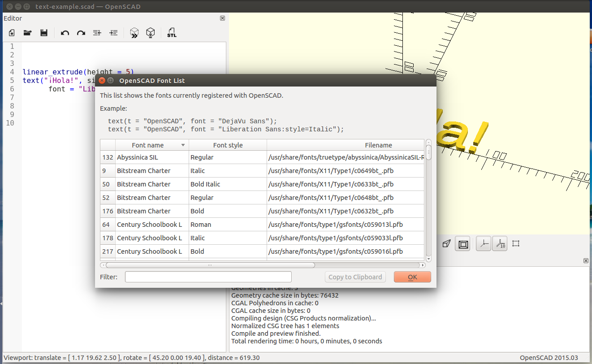Click the Filter text field
The height and width of the screenshot is (364, 592).
(x=208, y=277)
